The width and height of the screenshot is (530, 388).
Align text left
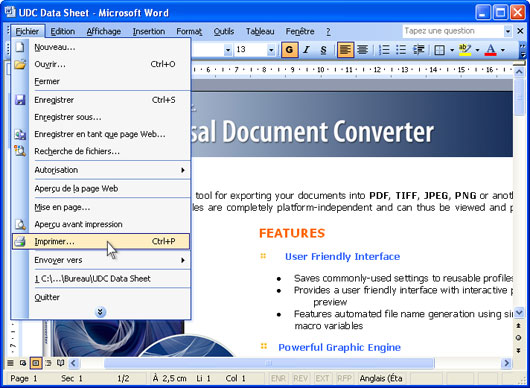[x=345, y=50]
